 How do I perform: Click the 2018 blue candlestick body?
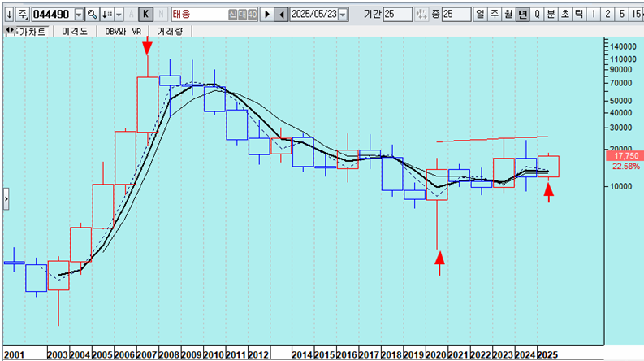point(392,174)
